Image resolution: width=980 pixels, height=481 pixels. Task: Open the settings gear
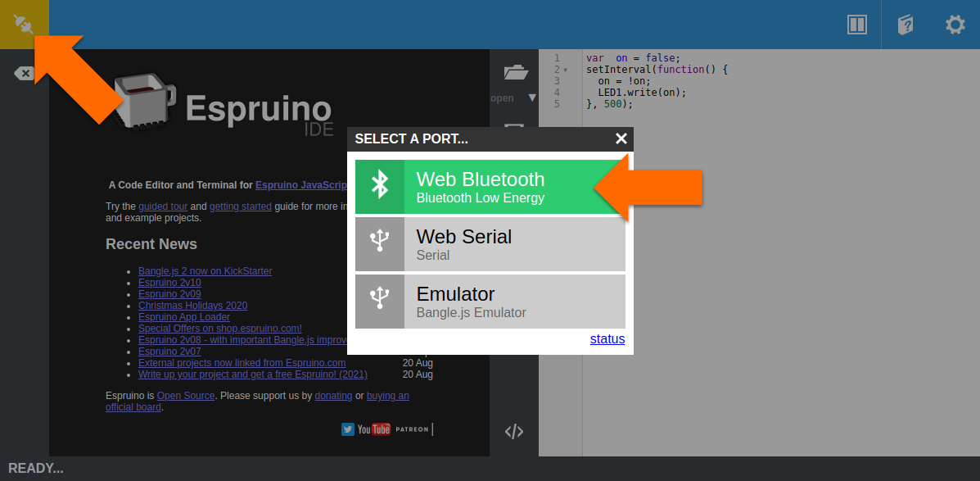pos(955,25)
